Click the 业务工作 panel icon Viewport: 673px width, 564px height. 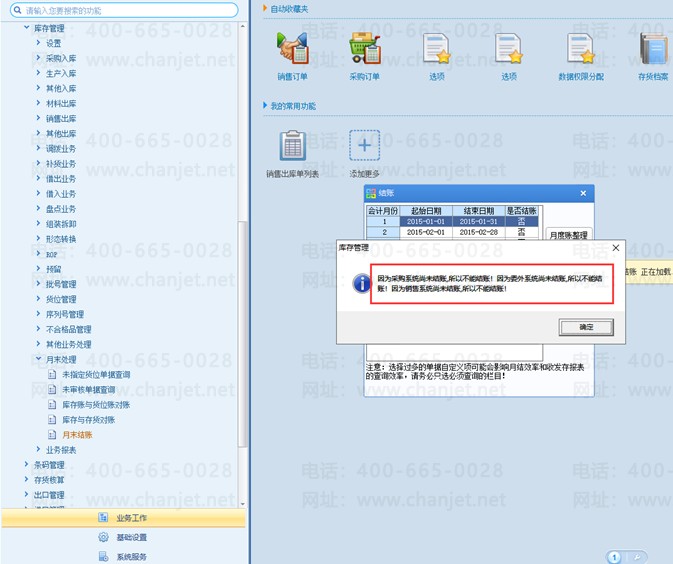tap(103, 517)
